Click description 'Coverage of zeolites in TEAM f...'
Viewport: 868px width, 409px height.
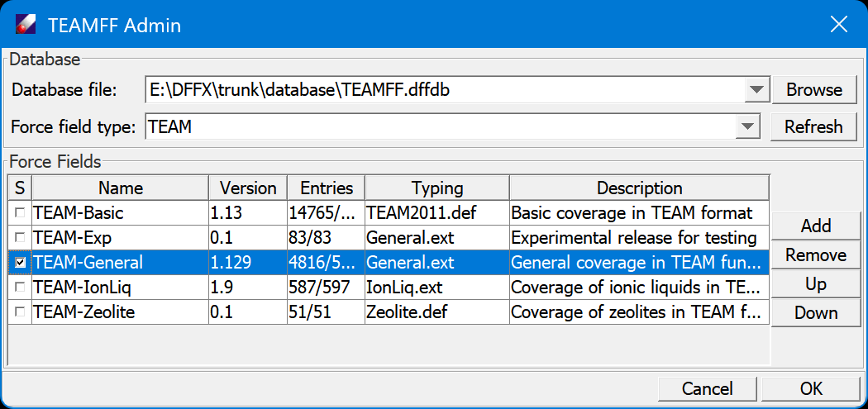coord(639,312)
